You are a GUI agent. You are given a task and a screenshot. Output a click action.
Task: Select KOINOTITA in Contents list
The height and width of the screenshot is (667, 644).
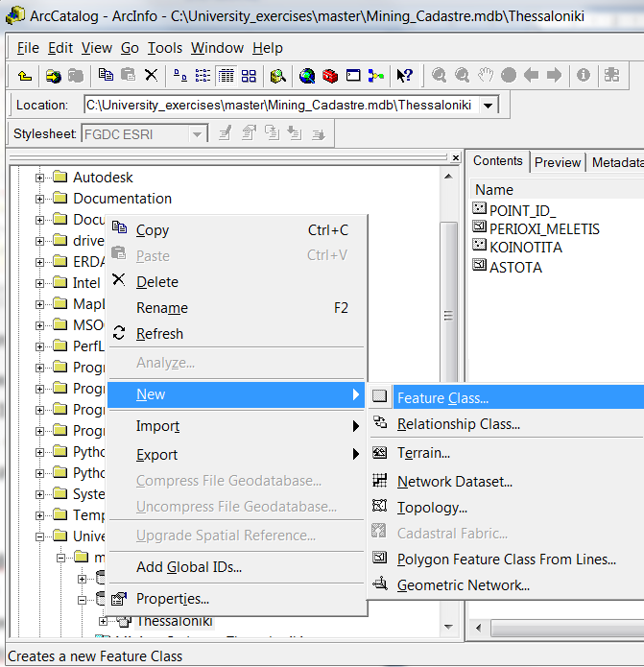pyautogui.click(x=526, y=248)
